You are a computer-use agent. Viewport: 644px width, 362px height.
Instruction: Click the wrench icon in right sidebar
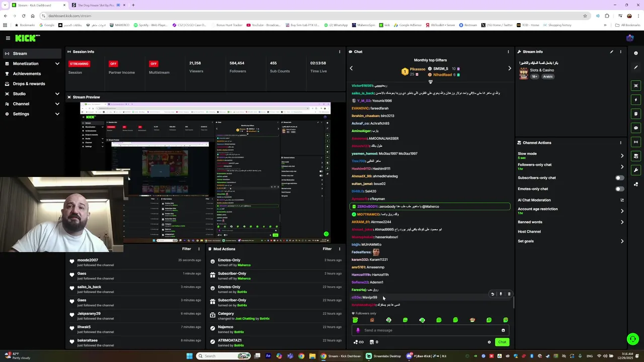tap(636, 170)
